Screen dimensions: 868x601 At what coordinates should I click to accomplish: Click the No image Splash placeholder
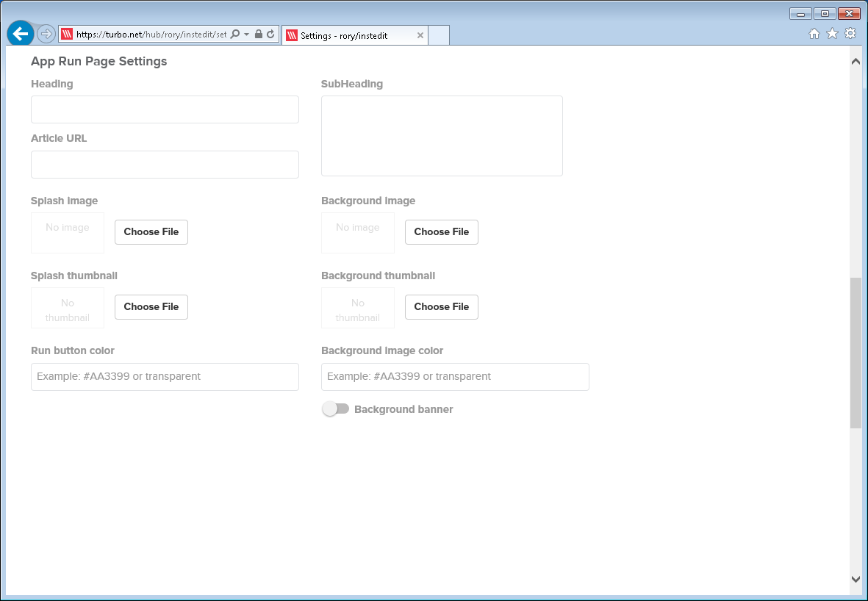[x=67, y=232]
